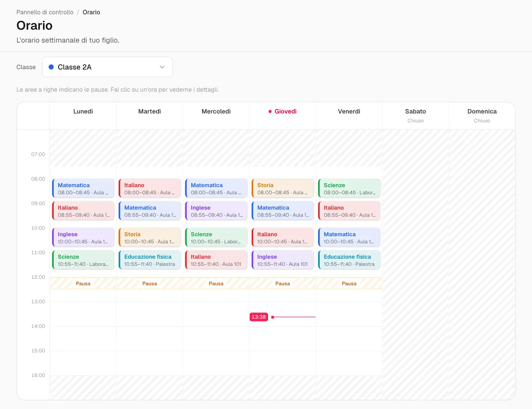The width and height of the screenshot is (532, 409).
Task: Click the Chiuso text under Domenica
Action: [x=482, y=121]
